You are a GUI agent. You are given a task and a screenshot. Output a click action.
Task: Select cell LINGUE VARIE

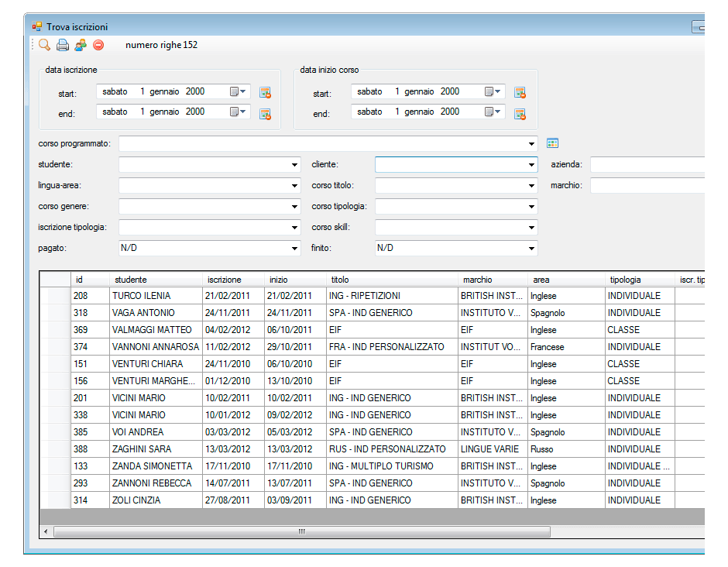pos(493,449)
